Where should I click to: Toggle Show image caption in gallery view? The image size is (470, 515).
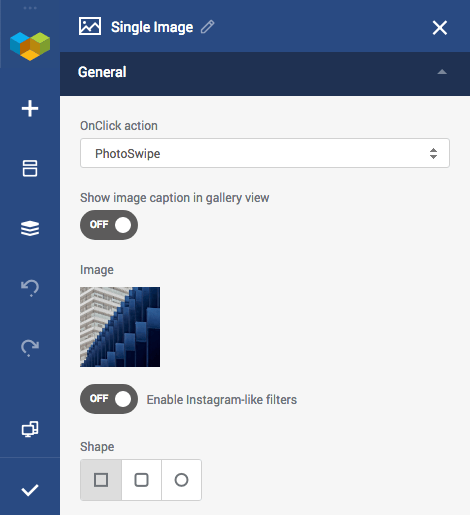(109, 225)
